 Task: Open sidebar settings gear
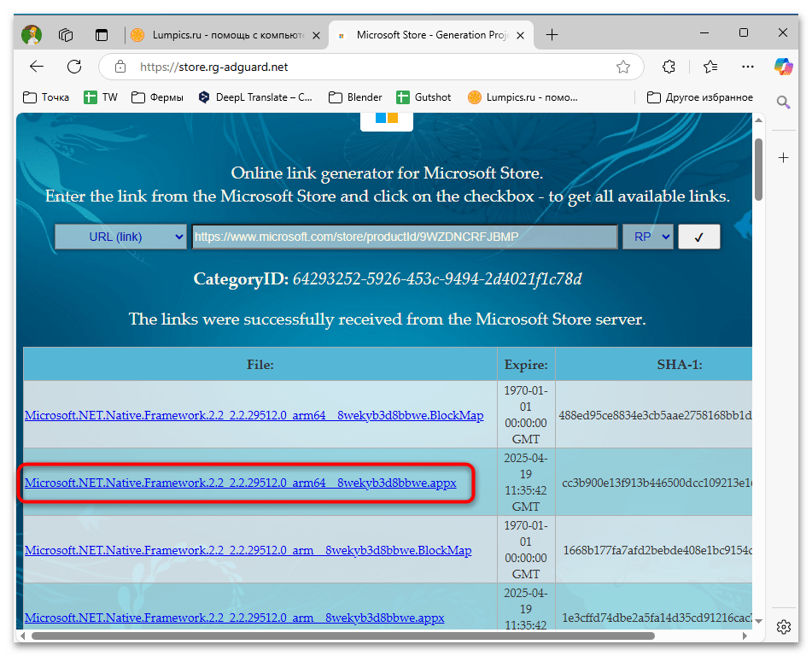point(784,627)
